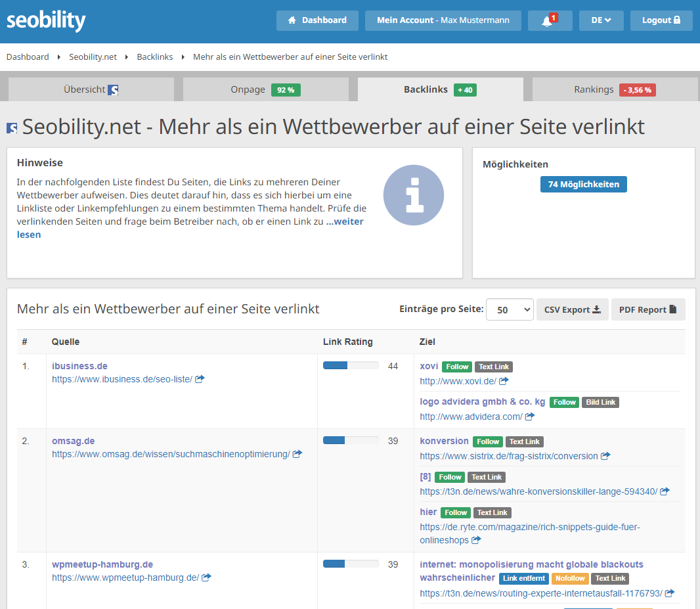Screen dimensions: 700x609
Task: Select the Backlinks tab
Action: click(x=440, y=89)
